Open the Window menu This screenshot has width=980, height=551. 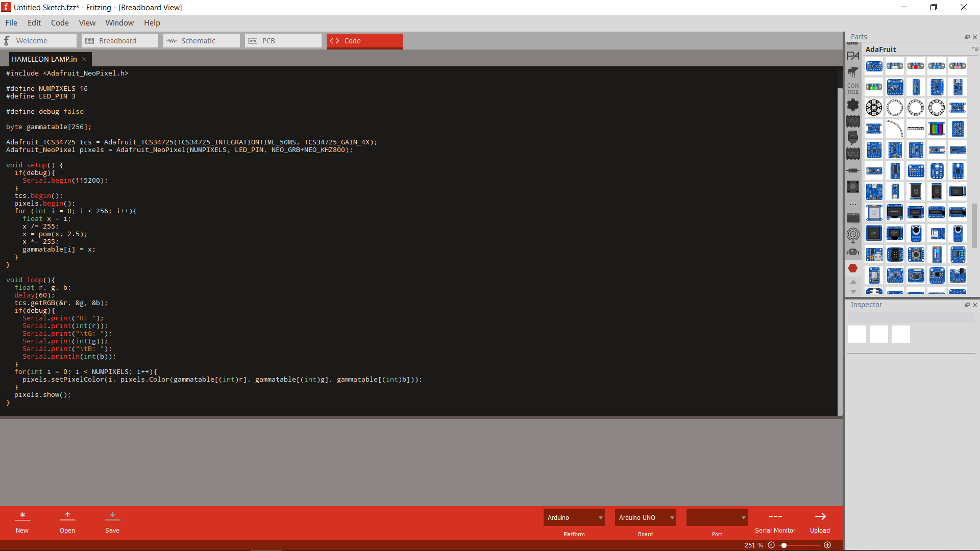(119, 23)
